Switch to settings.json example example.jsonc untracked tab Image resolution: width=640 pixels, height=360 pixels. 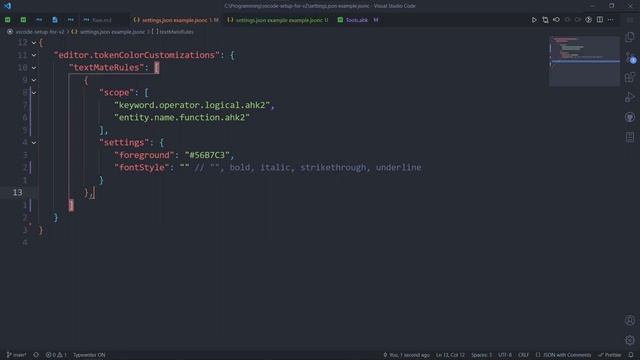278,20
